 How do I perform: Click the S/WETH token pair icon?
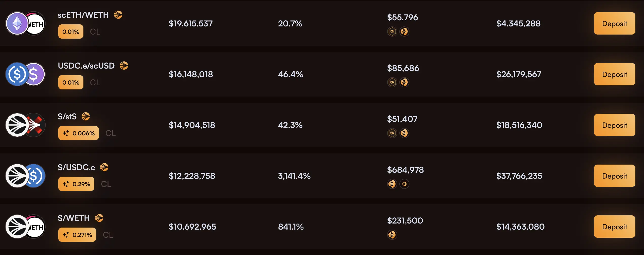(25, 227)
